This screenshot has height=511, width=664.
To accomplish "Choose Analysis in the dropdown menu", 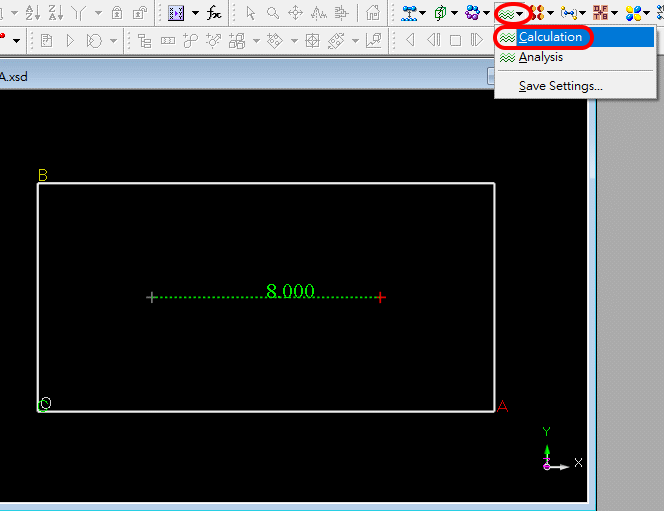I will coord(540,58).
